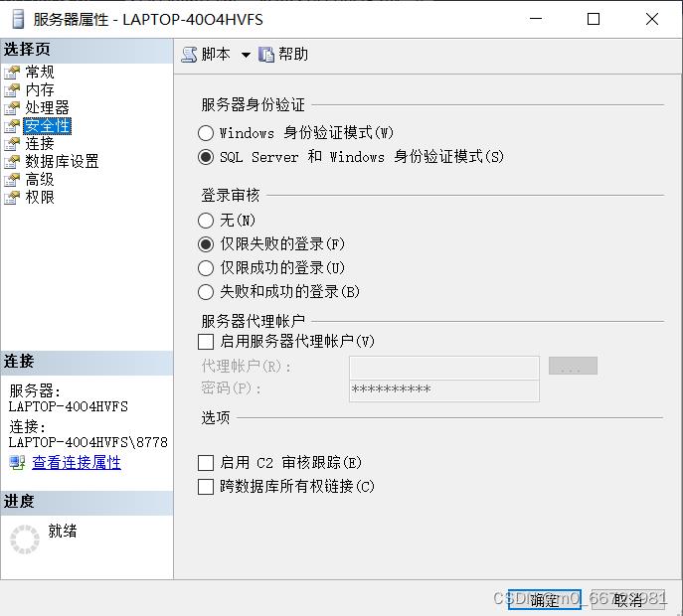This screenshot has width=683, height=616.
Task: Select SQL Server 和 Windows 身份验证模式
Action: click(x=206, y=157)
